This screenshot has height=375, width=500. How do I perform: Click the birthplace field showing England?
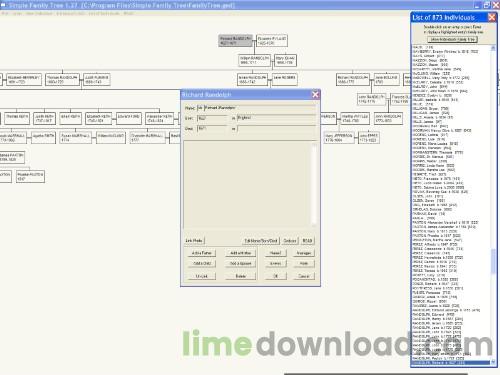click(x=276, y=118)
